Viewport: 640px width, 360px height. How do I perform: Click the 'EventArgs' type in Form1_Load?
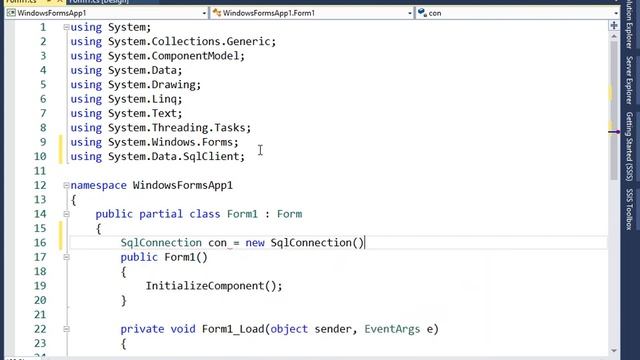point(392,329)
